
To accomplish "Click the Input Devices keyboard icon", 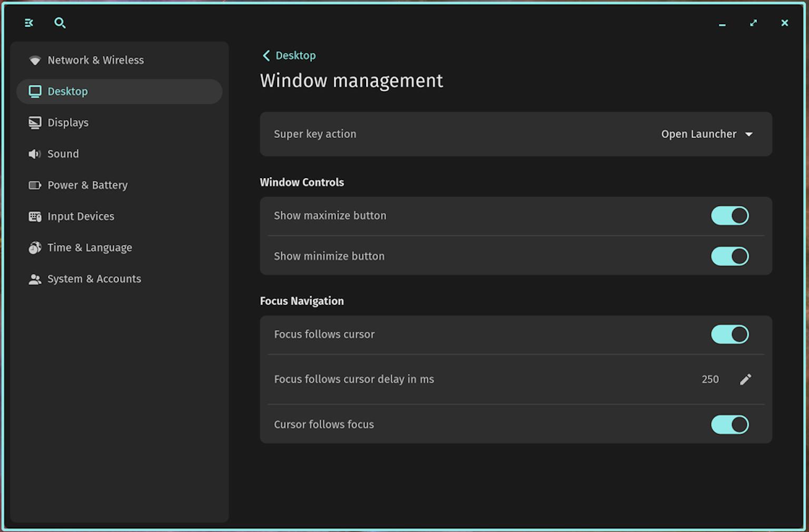I will click(x=35, y=216).
